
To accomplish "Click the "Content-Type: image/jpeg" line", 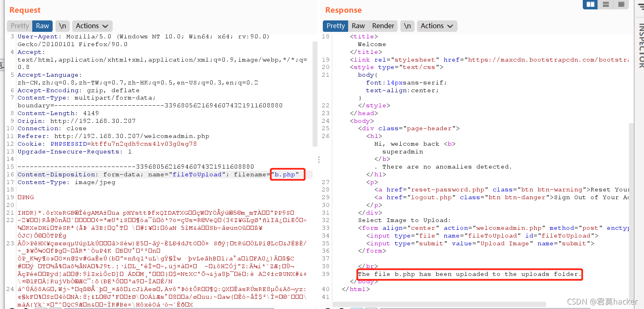I will click(x=66, y=182).
